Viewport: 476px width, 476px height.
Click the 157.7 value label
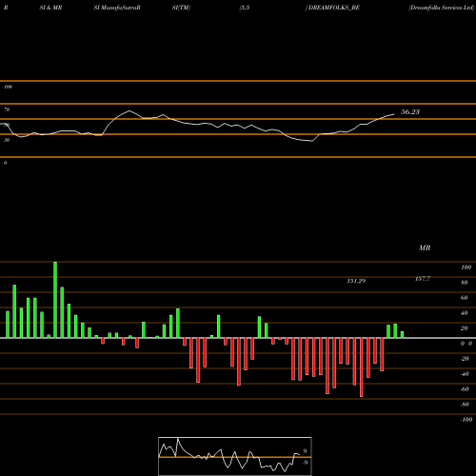pyautogui.click(x=423, y=279)
